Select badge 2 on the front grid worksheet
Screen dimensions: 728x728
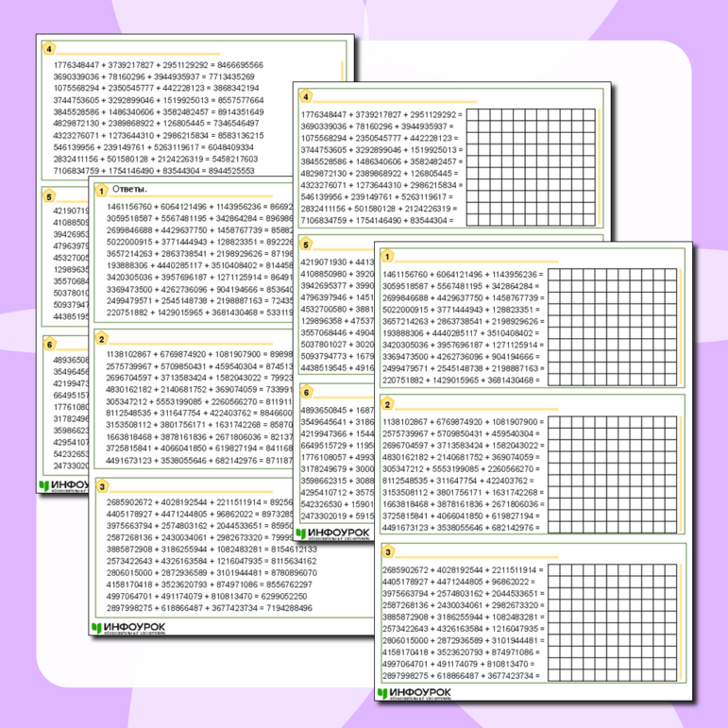click(x=388, y=405)
